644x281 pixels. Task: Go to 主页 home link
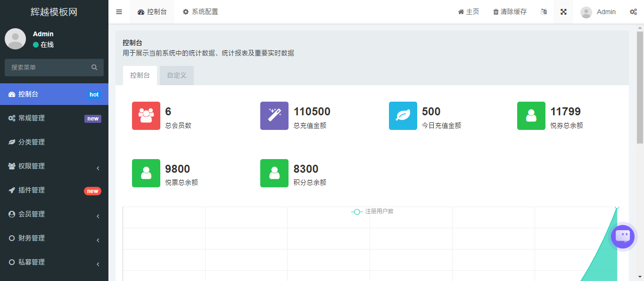pos(468,12)
